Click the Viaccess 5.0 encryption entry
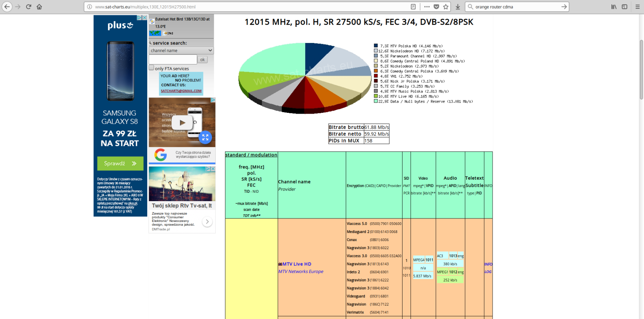This screenshot has width=644, height=319. 374,224
